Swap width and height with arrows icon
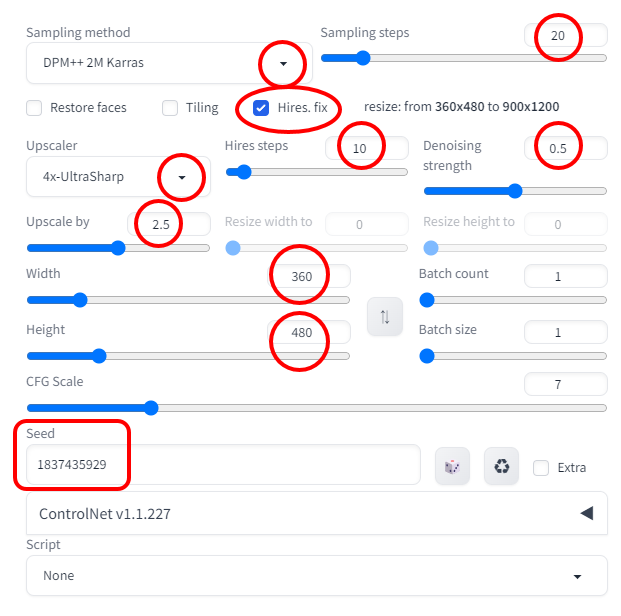621x616 pixels. coord(385,317)
